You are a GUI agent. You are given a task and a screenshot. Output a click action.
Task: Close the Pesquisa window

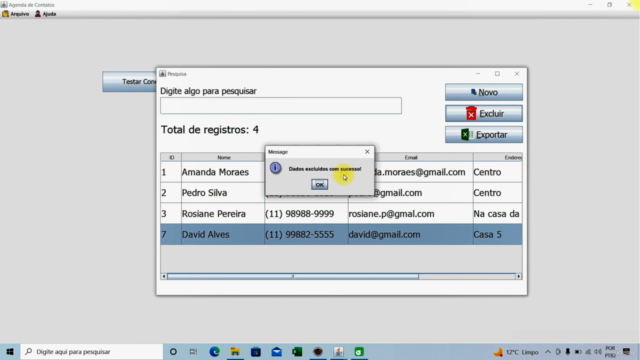click(x=517, y=74)
